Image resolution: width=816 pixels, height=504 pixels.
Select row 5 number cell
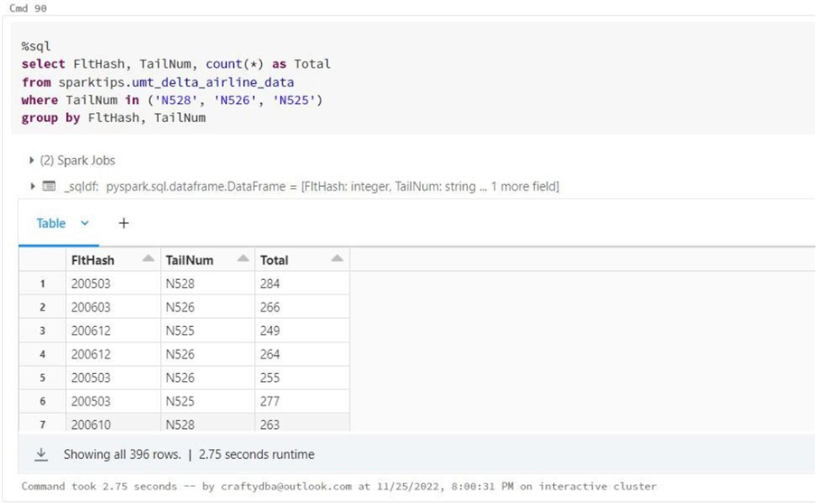[x=42, y=378]
